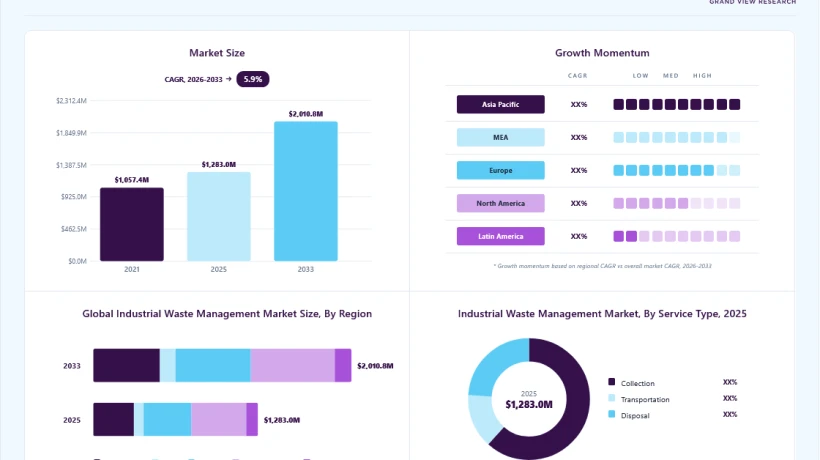The height and width of the screenshot is (460, 820).
Task: Click the CAGR column header
Action: (x=578, y=76)
